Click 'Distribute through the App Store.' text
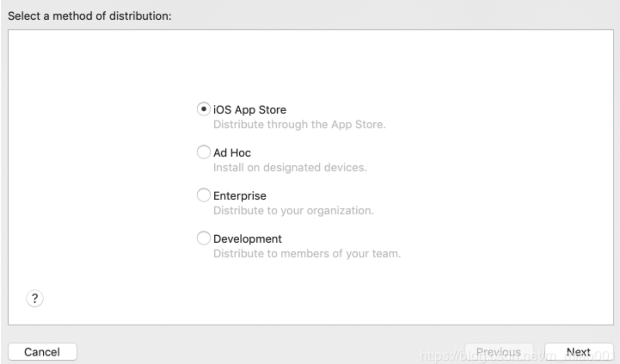This screenshot has height=364, width=620. (x=300, y=124)
